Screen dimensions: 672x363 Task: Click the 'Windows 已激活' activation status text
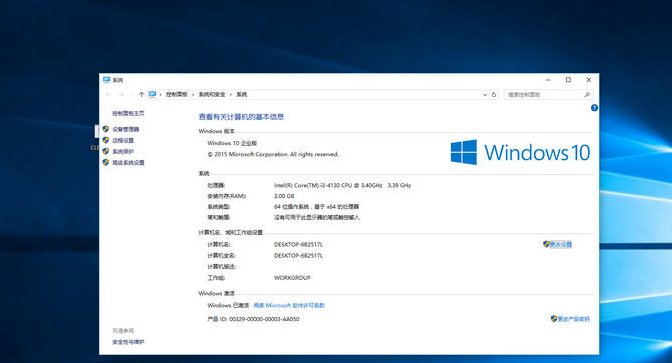coord(228,305)
